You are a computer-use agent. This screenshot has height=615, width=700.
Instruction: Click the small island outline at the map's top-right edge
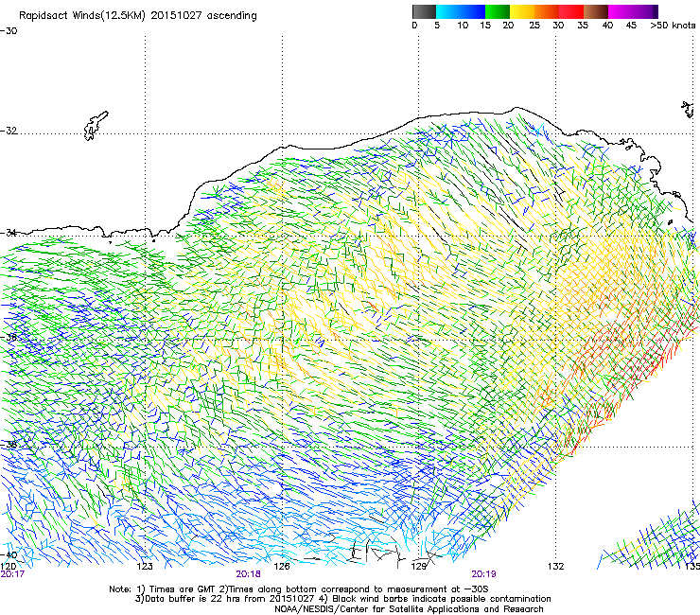688,109
